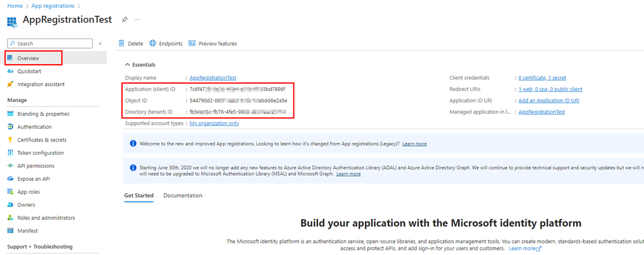Go to API permissions
644x255 pixels.
point(36,166)
